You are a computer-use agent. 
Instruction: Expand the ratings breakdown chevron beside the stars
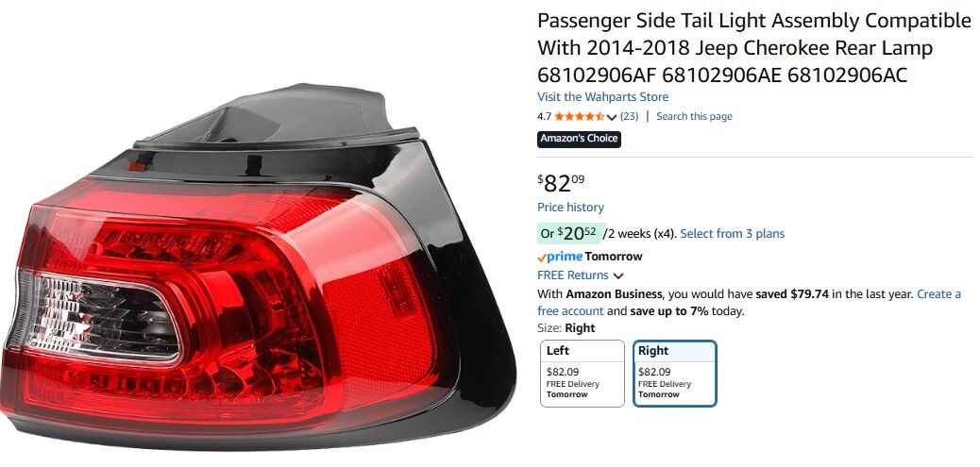[612, 117]
